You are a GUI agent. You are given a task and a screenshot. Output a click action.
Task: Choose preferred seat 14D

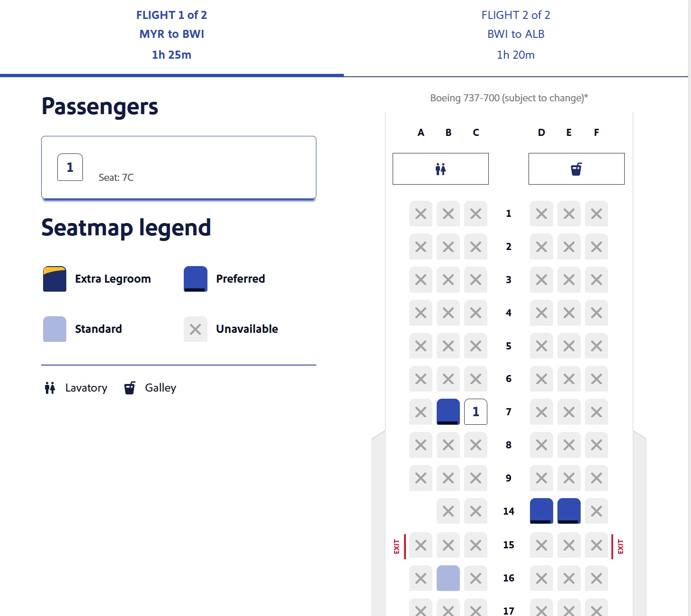point(541,511)
